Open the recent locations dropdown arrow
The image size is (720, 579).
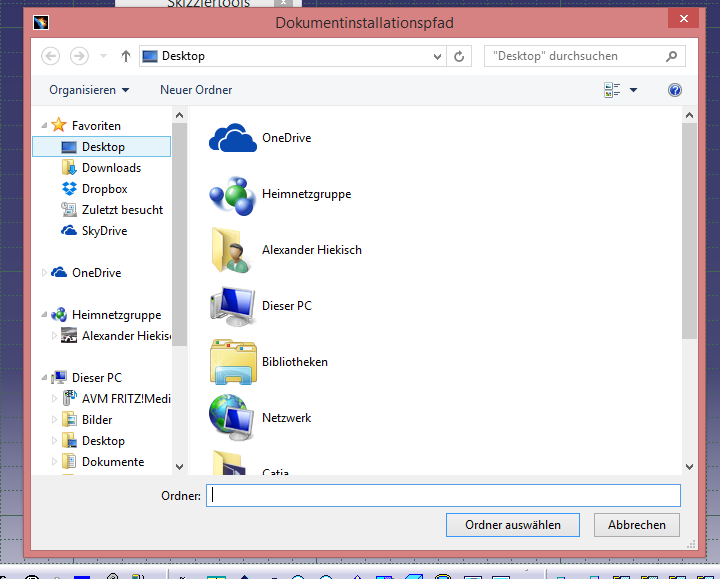[104, 56]
